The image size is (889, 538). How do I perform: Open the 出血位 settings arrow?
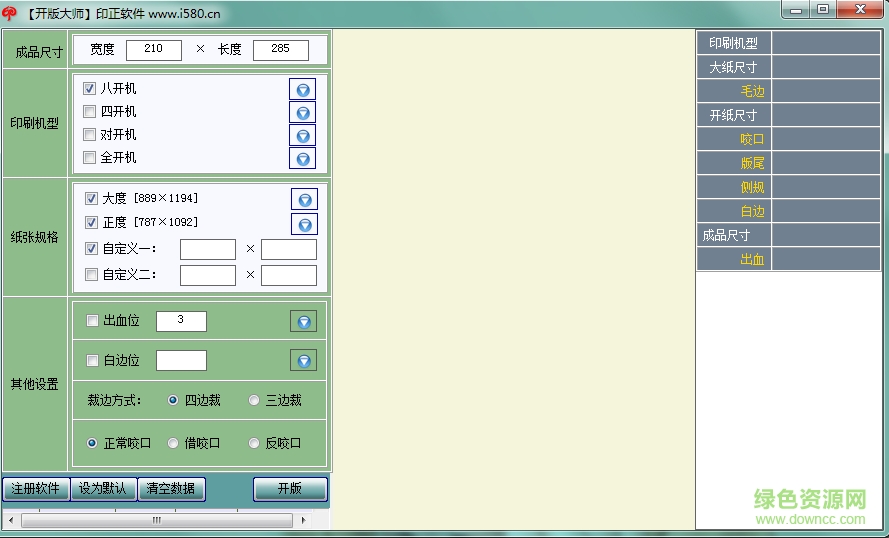[303, 321]
